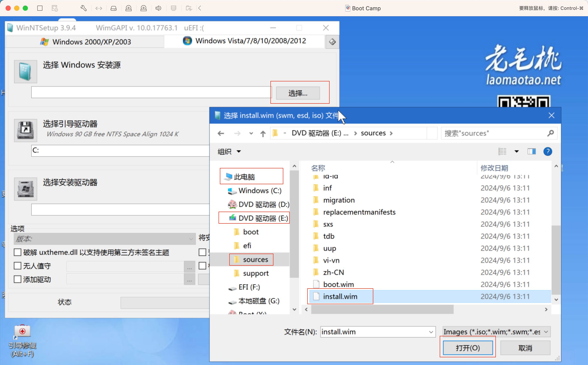
Task: Open the file name combo box dropdown
Action: (x=431, y=332)
